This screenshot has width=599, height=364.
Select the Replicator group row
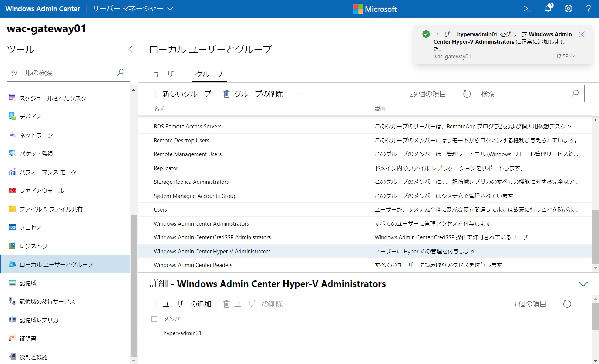365,168
